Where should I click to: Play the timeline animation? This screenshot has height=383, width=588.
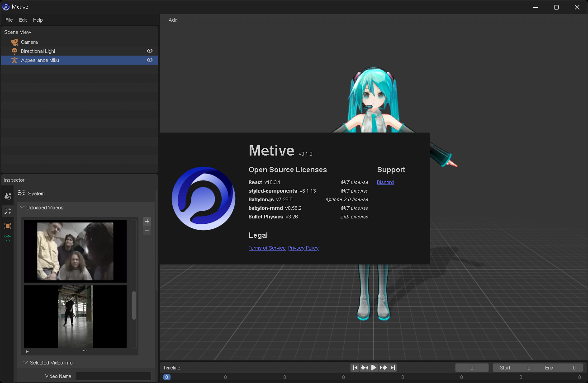click(x=374, y=368)
